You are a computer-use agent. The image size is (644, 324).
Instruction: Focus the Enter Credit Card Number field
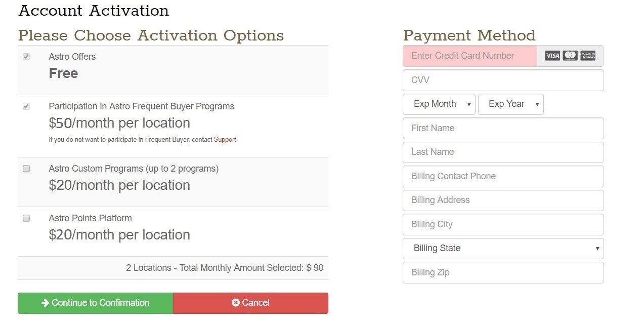[x=469, y=56]
